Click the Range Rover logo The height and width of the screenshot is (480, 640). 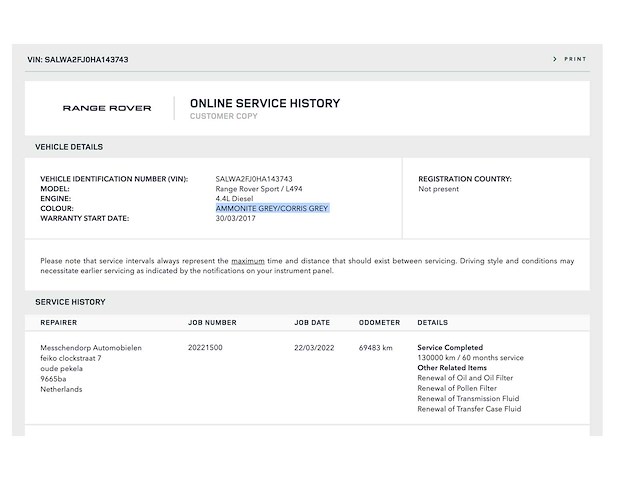click(x=107, y=108)
